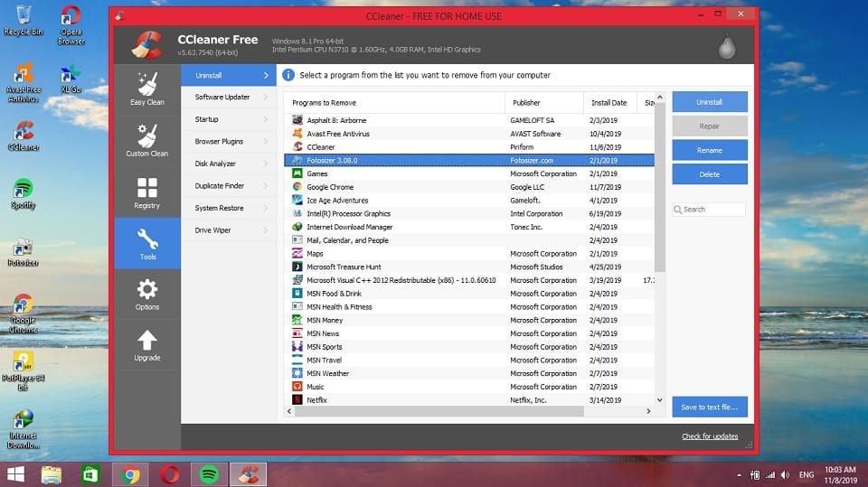
Task: Open Opera Browser desktop shortcut
Action: (x=71, y=25)
